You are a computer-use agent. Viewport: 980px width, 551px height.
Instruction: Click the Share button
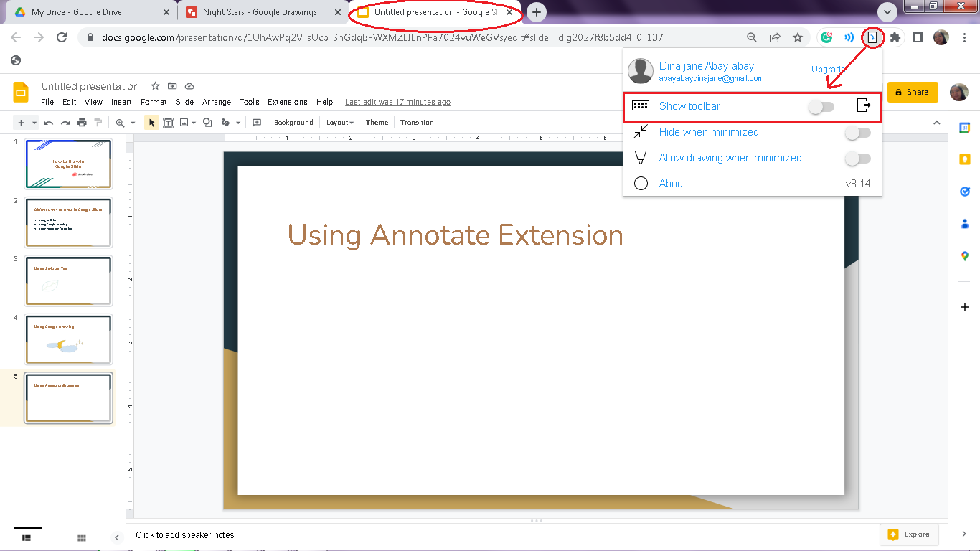[913, 92]
